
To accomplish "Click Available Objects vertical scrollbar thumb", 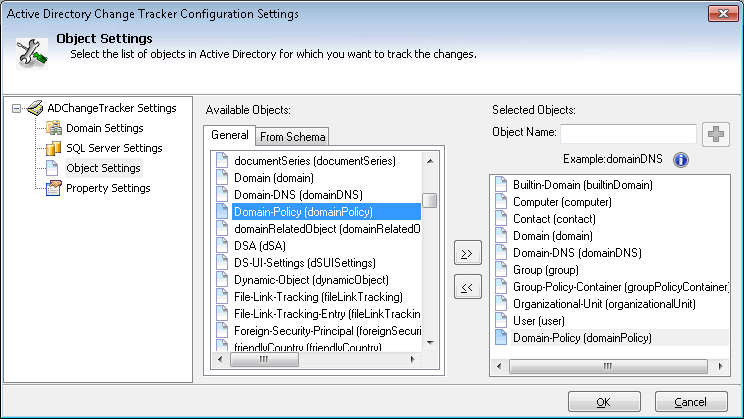I will [430, 200].
